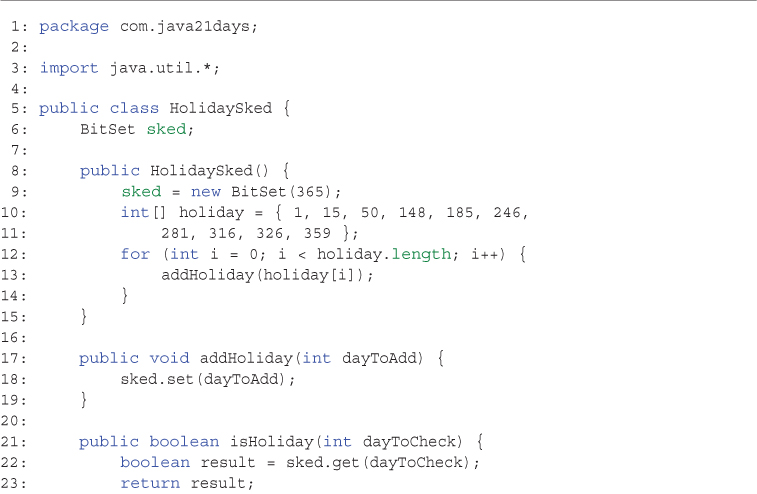Viewport: 757px width, 494px height.
Task: Click the 'HolidaySked()' constructor name on line 8
Action: [x=209, y=170]
